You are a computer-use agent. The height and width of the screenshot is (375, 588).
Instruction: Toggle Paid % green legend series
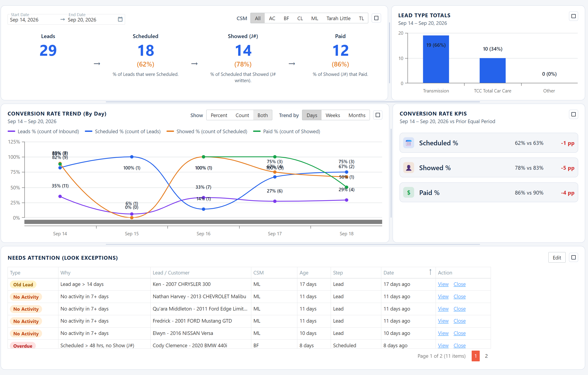pos(286,131)
